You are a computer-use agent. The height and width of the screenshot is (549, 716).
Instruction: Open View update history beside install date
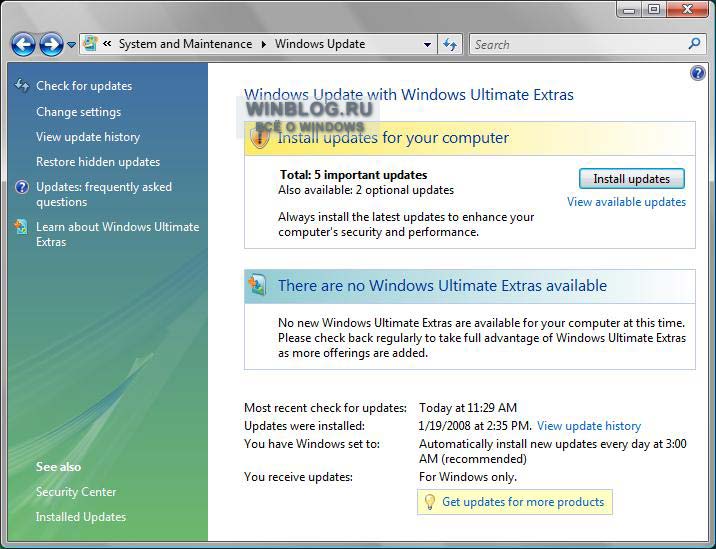[x=589, y=426]
